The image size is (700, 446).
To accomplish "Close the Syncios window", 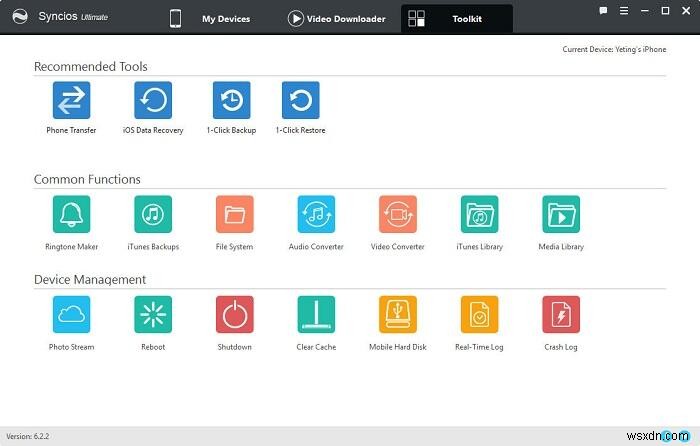I will (686, 11).
